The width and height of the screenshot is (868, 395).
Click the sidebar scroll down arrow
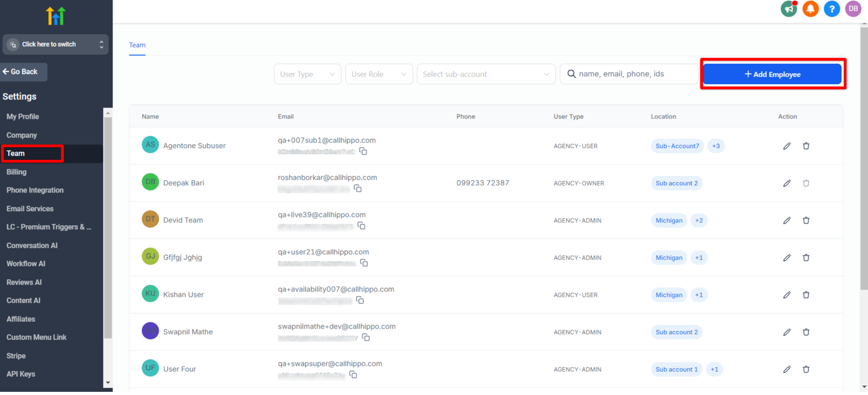pyautogui.click(x=107, y=383)
